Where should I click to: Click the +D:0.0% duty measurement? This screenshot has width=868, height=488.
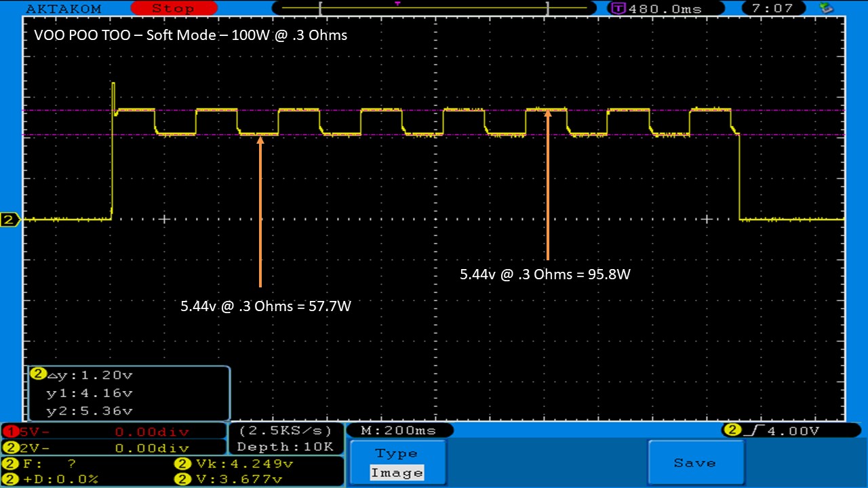[52, 479]
